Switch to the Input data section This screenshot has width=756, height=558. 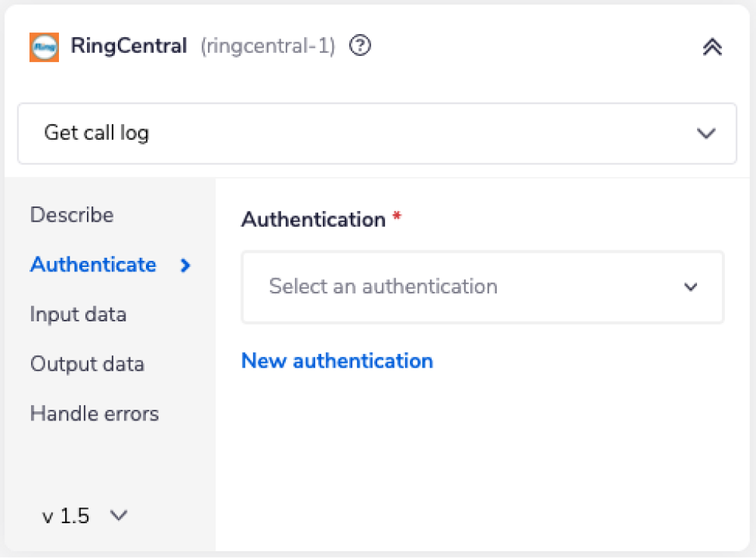(x=78, y=315)
